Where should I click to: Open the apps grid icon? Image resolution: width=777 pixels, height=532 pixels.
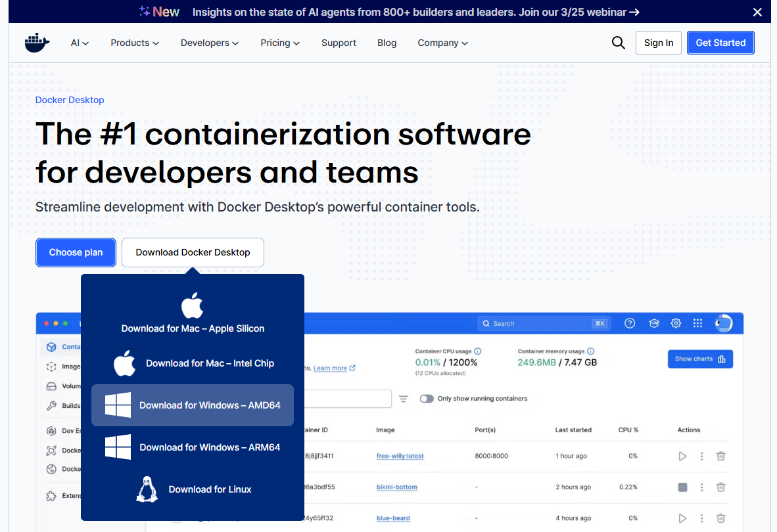coord(697,323)
